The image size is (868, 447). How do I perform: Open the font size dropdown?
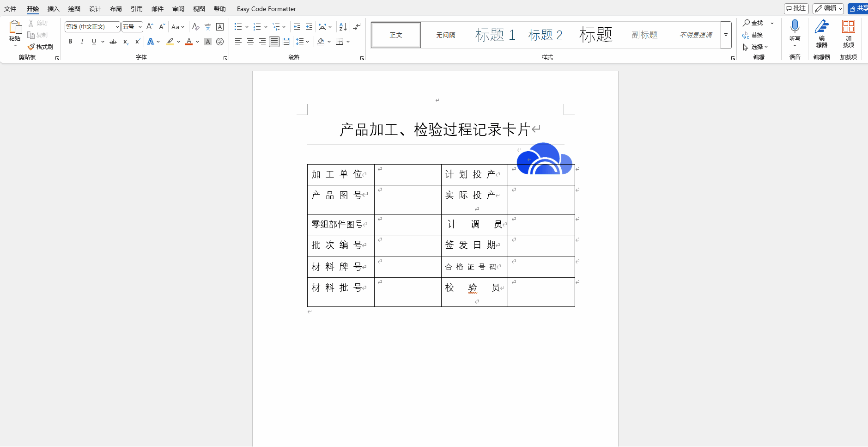[140, 27]
